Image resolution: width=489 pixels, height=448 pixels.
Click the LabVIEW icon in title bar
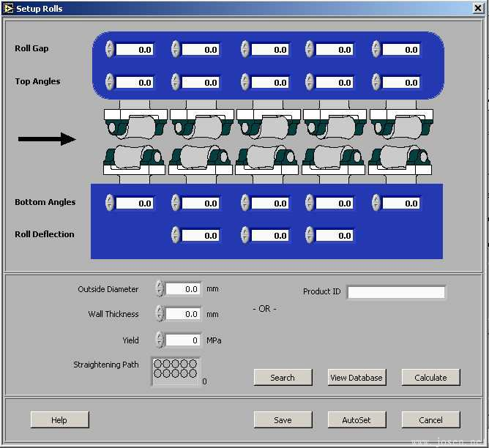(x=8, y=8)
